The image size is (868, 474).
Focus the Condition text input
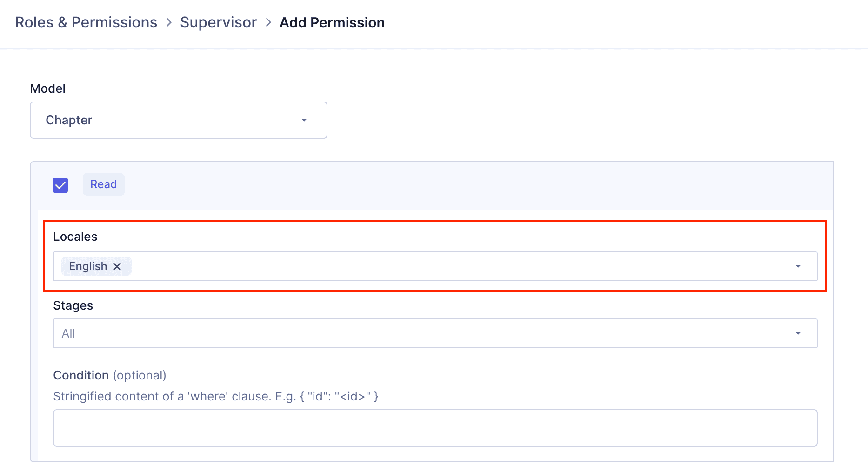click(434, 428)
